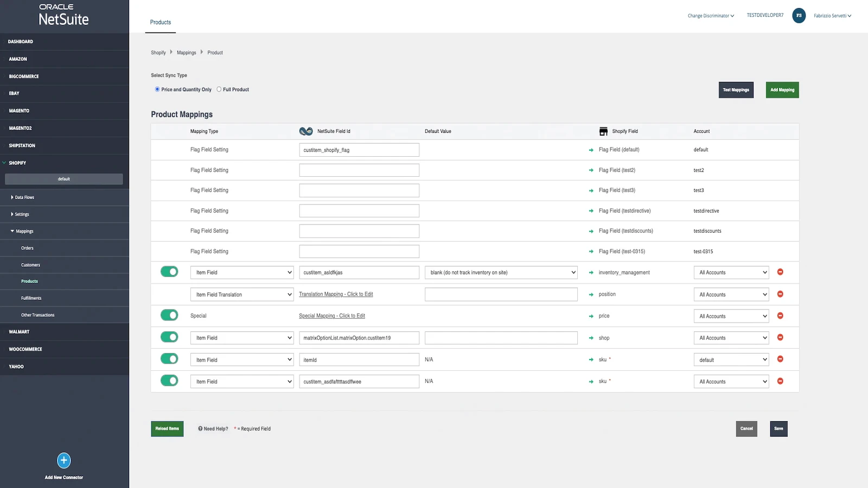Viewport: 868px width, 488px height.
Task: Open mapping type dropdown for custitem_asldfkjas row
Action: [242, 272]
